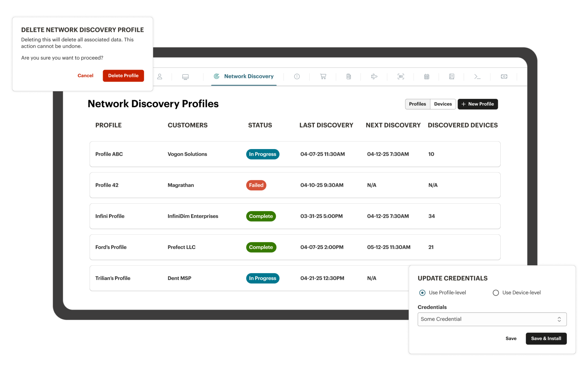This screenshot has height=371, width=588.
Task: Select the Profiles tab
Action: [x=417, y=104]
